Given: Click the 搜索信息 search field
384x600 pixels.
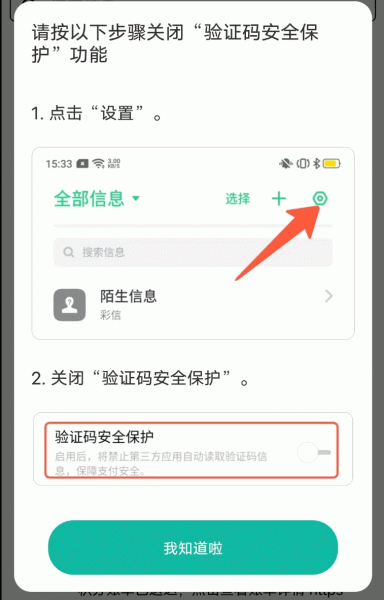Looking at the screenshot, I should pyautogui.click(x=193, y=252).
